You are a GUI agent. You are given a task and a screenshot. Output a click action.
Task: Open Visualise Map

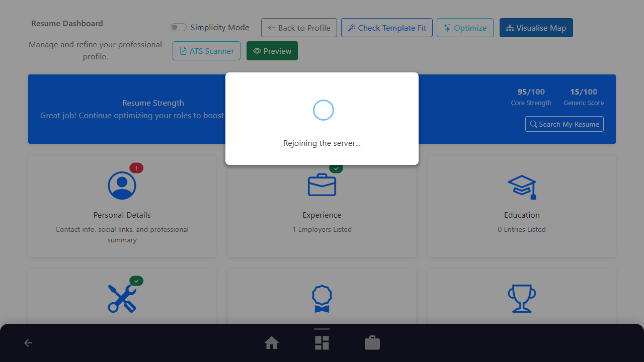click(536, 28)
